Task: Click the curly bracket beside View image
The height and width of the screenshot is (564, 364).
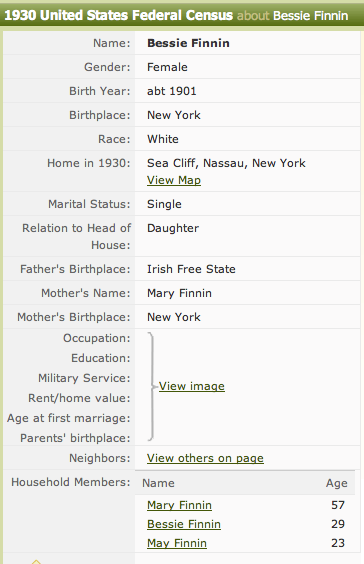Action: [x=152, y=386]
